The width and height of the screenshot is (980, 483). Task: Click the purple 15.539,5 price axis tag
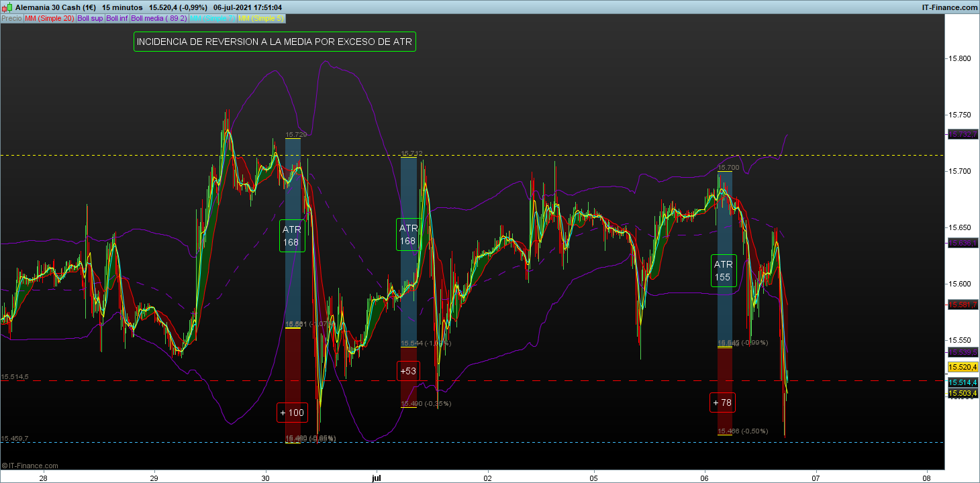963,352
